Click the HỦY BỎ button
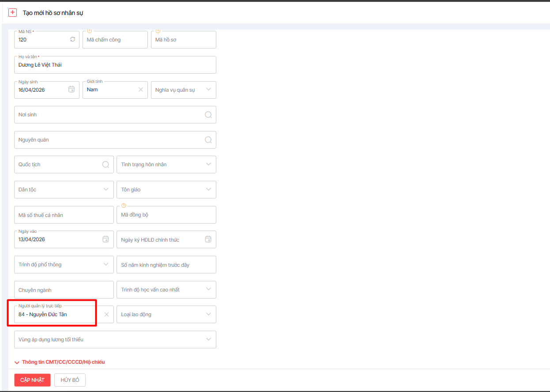The height and width of the screenshot is (392, 550). 70,380
